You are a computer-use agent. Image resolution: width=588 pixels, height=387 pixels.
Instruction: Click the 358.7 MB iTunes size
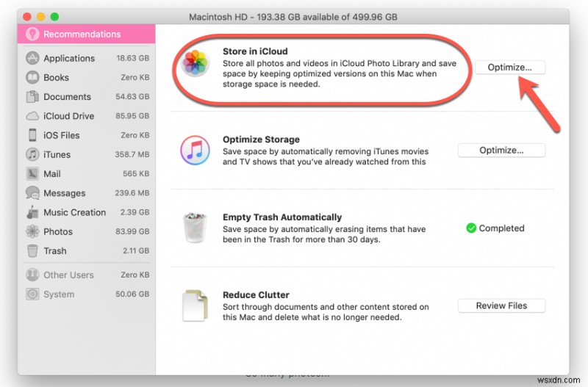pos(132,154)
